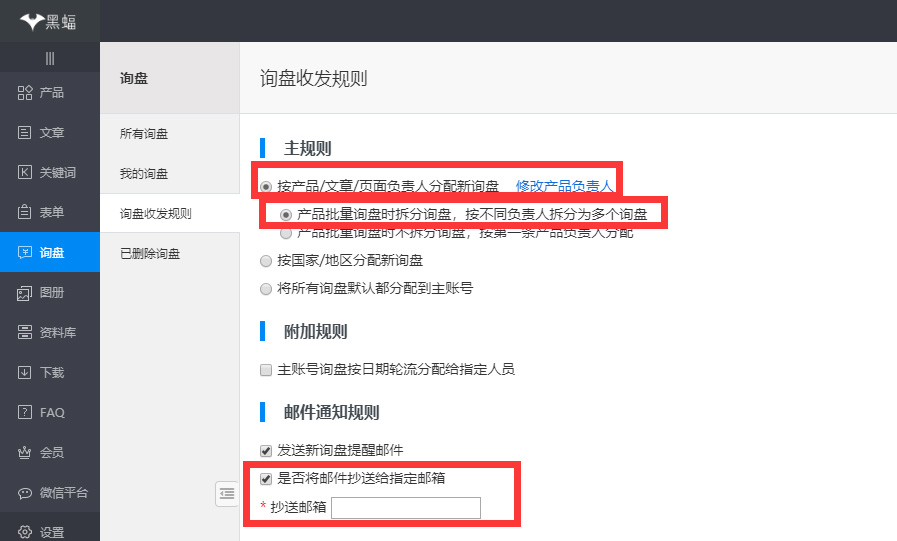Viewport: 897px width, 541px height.
Task: Collapse the sidebar using the three-bar handle
Action: (x=49, y=58)
